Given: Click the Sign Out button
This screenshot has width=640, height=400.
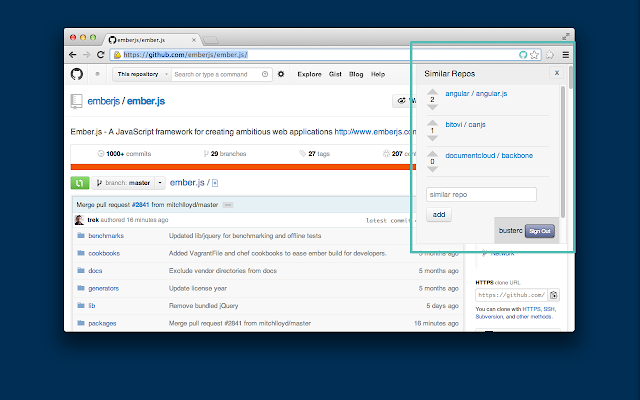Looking at the screenshot, I should pyautogui.click(x=540, y=231).
